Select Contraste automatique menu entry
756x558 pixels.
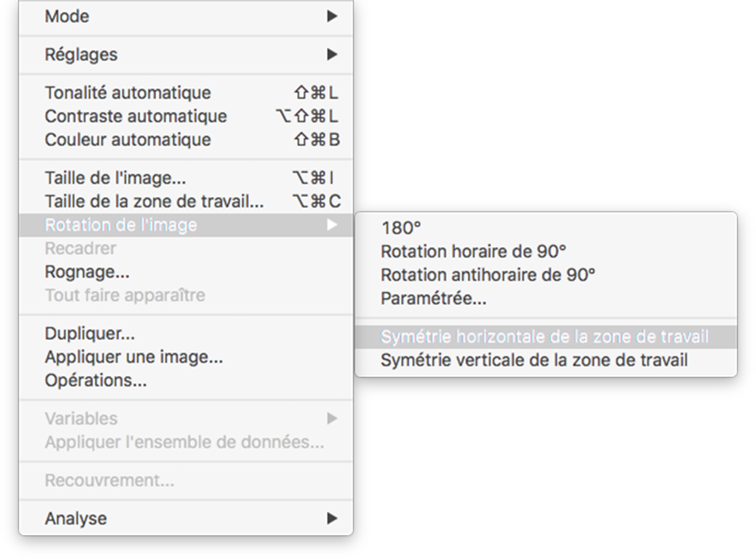pyautogui.click(x=135, y=116)
